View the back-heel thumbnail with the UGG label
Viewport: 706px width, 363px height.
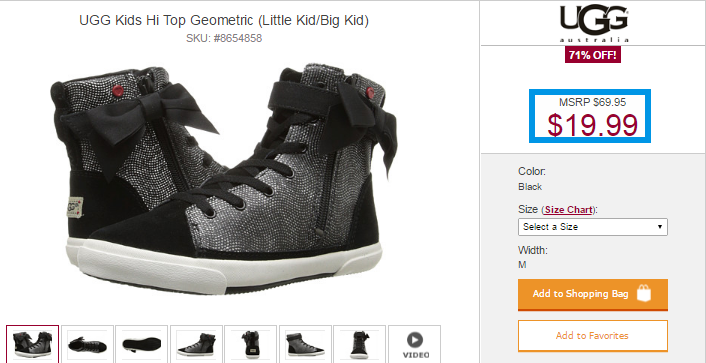(250, 344)
